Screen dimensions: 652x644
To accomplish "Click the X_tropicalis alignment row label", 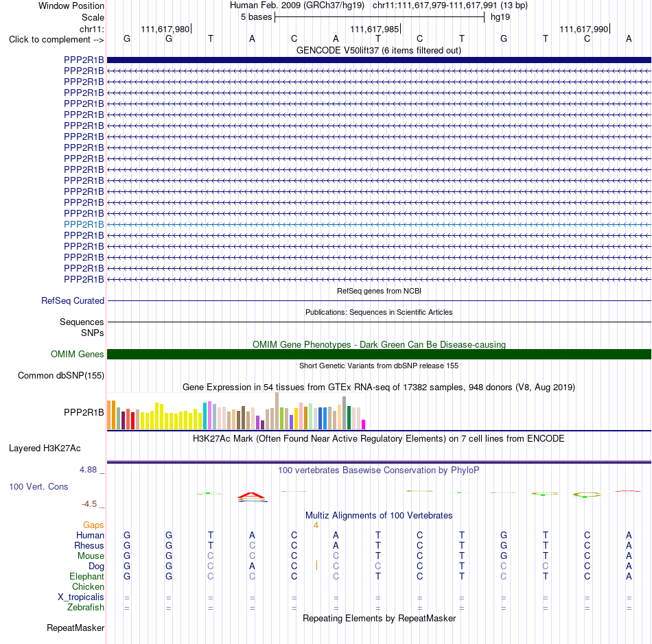I will pyautogui.click(x=81, y=597).
